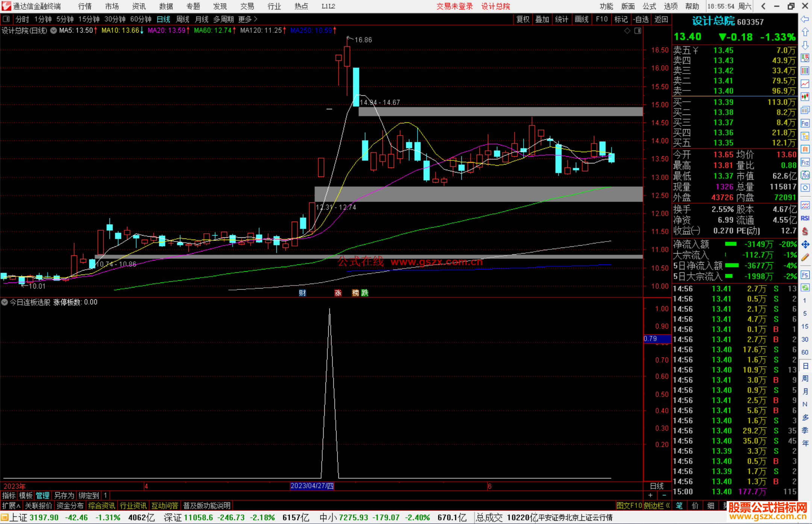Screen dimensions: 812x524
Task: Click the back arrow icon in right sidebar
Action: pos(805,19)
